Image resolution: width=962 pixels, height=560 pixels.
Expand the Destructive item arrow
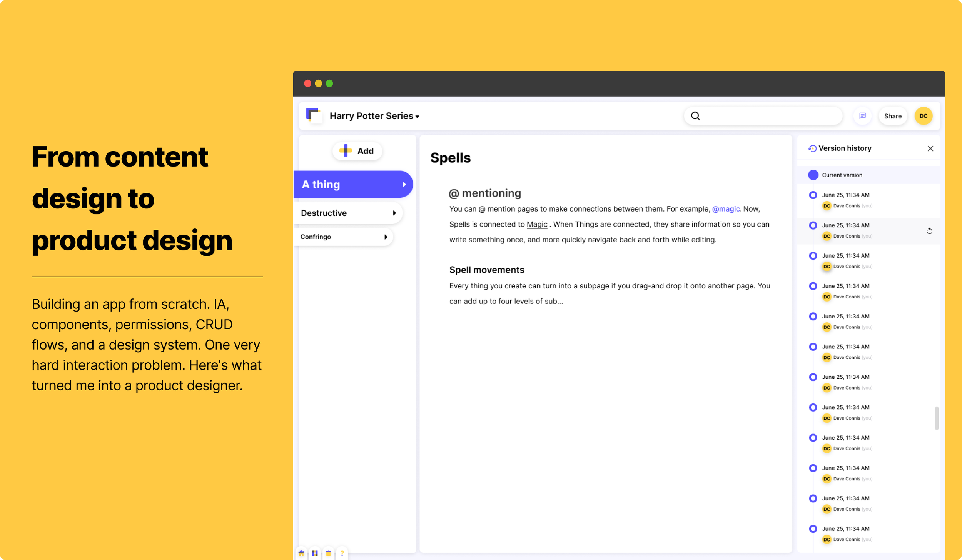pos(394,213)
